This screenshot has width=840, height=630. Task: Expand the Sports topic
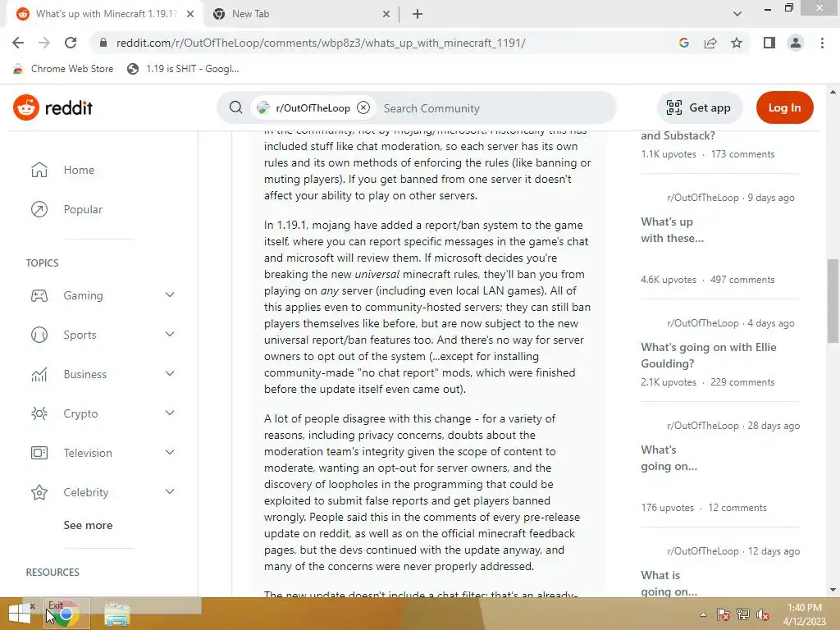point(169,335)
